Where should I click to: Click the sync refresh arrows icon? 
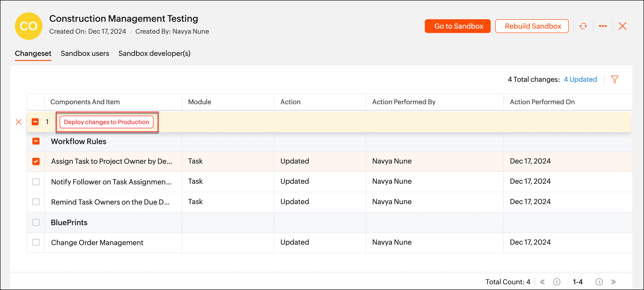tap(583, 26)
